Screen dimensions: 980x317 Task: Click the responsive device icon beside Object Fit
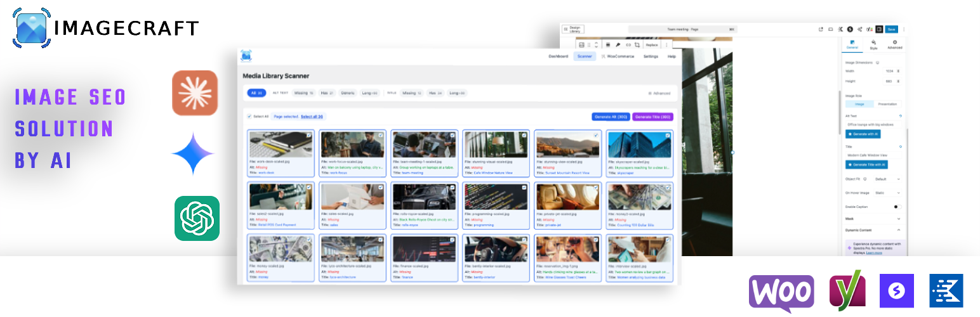pos(864,179)
